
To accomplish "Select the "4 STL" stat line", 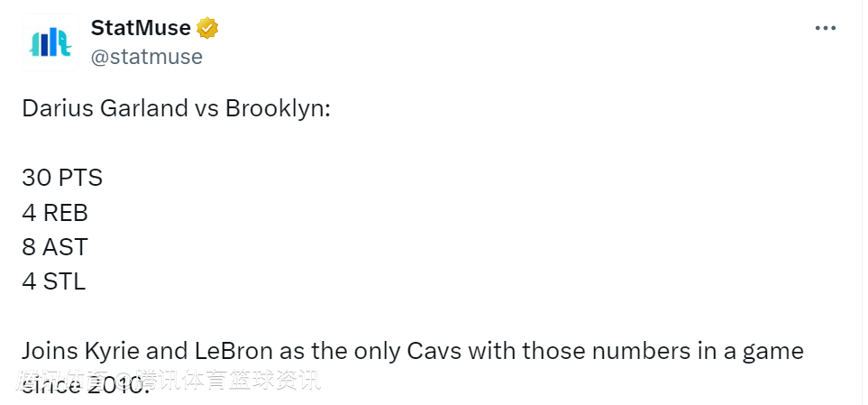I will 54,281.
